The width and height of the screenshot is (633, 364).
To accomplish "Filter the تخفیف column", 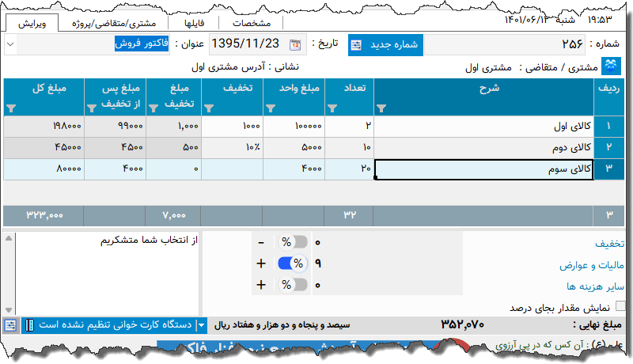I will pos(208,108).
